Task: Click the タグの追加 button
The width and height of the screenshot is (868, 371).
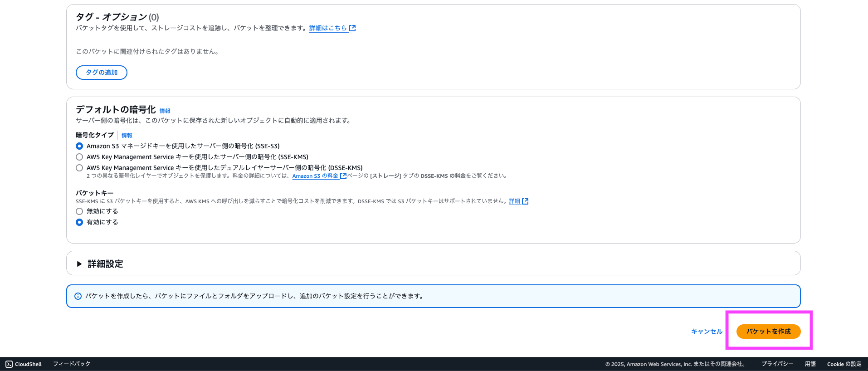Action: tap(102, 73)
